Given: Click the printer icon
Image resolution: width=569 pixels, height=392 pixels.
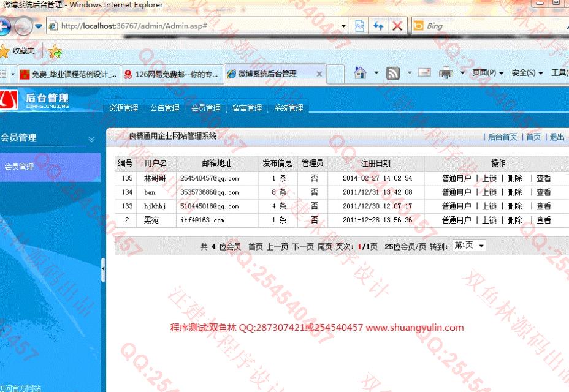Looking at the screenshot, I should click(446, 73).
